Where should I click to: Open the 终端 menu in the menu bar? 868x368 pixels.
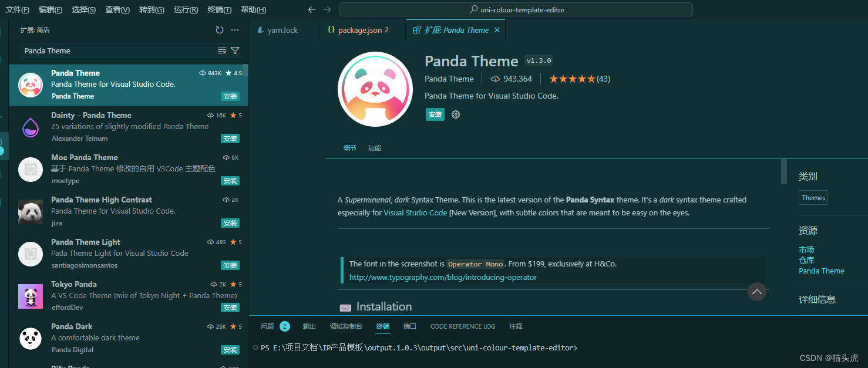click(219, 9)
